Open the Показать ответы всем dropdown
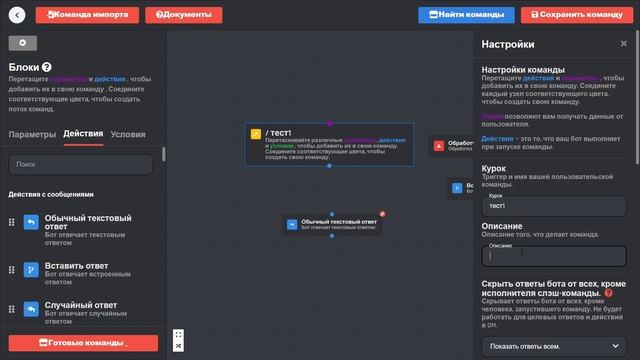 click(554, 346)
